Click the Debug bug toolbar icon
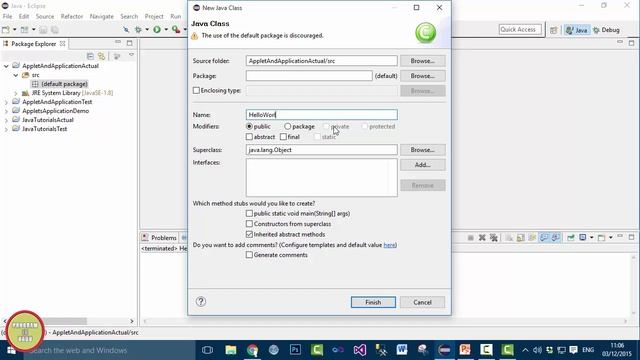The image size is (640, 360). pos(138,30)
